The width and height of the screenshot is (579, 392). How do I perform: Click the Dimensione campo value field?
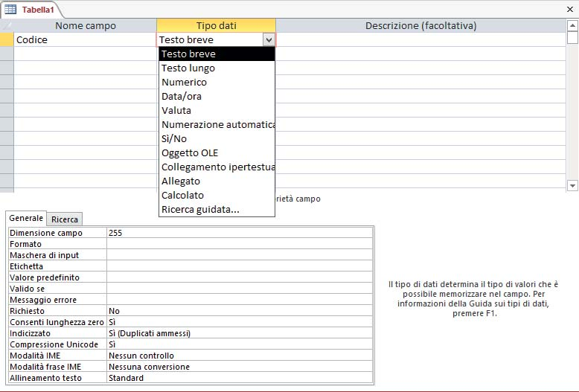tap(239, 233)
